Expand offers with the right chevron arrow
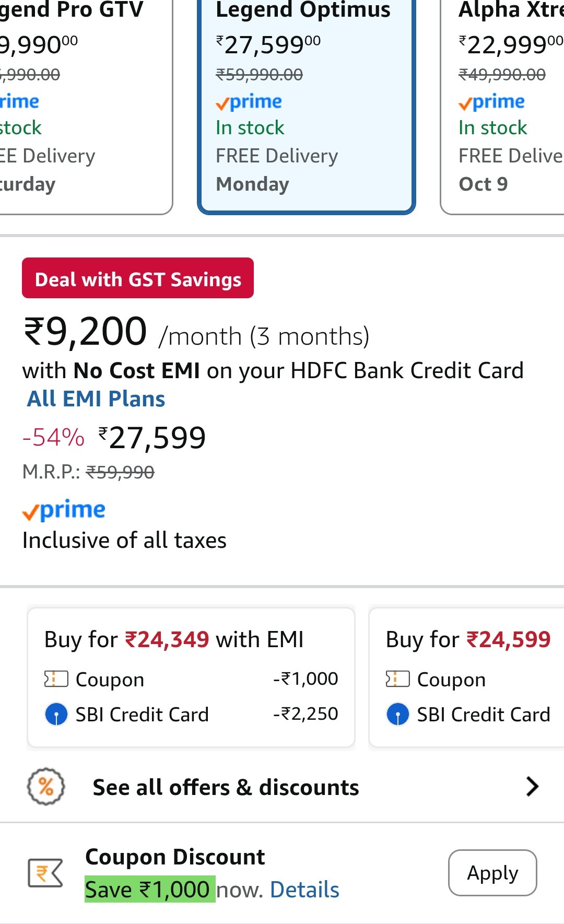 tap(532, 787)
